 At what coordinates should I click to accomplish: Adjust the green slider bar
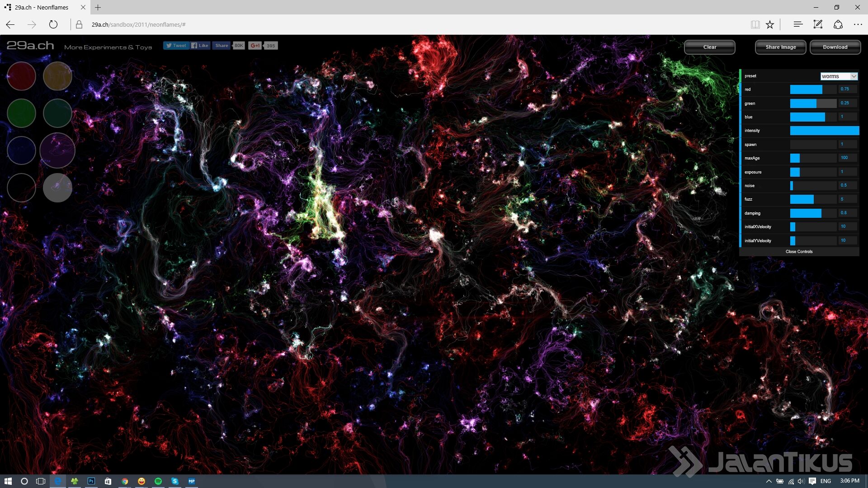point(813,103)
